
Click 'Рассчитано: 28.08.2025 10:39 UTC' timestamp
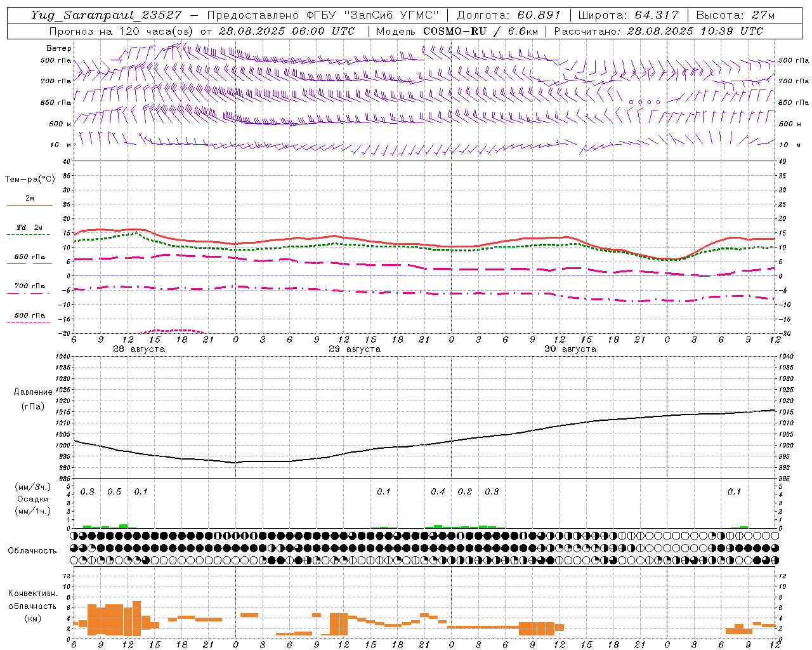[658, 31]
